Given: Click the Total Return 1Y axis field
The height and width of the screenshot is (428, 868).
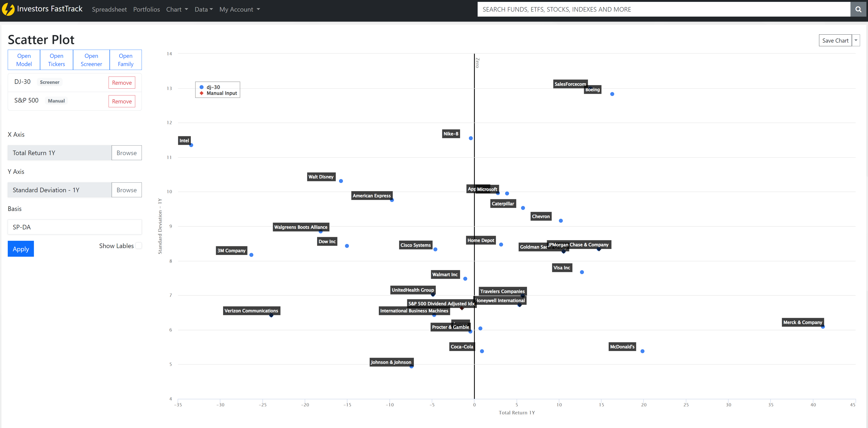Looking at the screenshot, I should point(60,153).
